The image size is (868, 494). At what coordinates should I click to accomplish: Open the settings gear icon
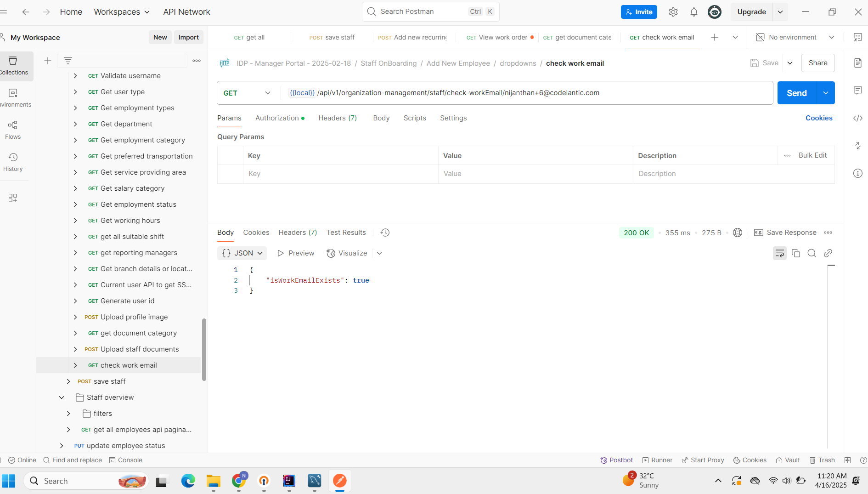point(673,12)
